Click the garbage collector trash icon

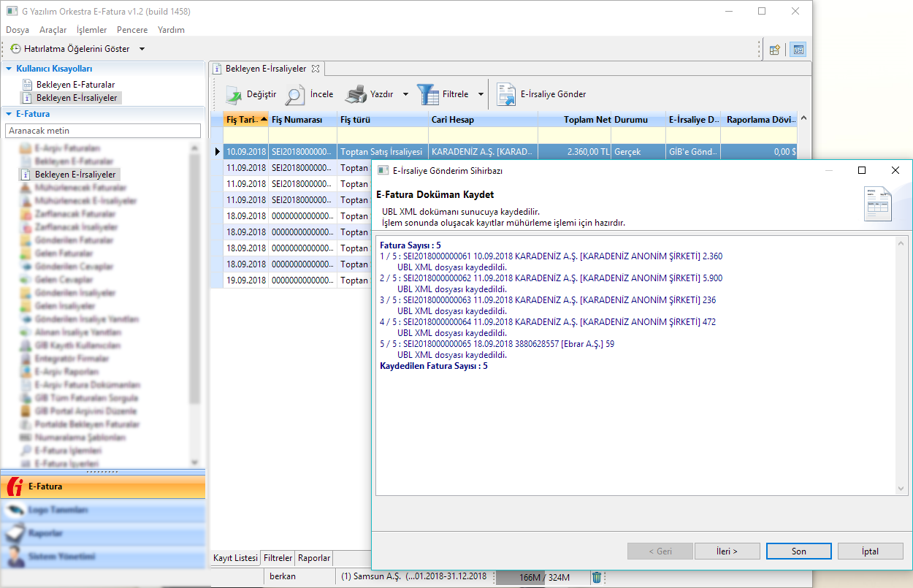tap(597, 577)
